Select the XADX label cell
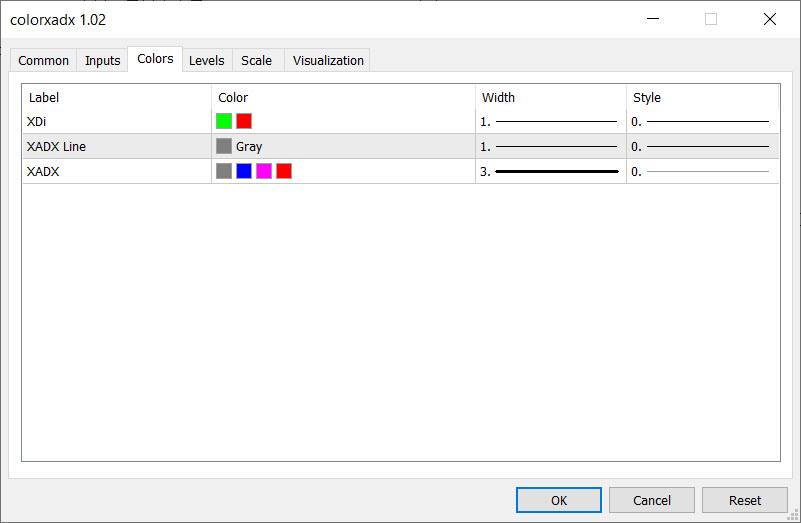Screen dimensions: 801x523 point(117,172)
